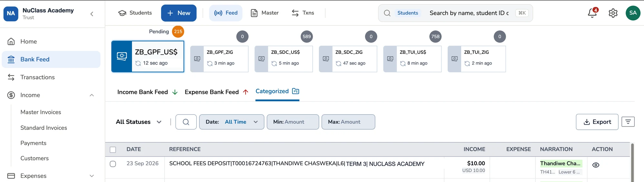Collapse the sidebar with the chevron arrow
This screenshot has height=182, width=644.
click(x=92, y=14)
